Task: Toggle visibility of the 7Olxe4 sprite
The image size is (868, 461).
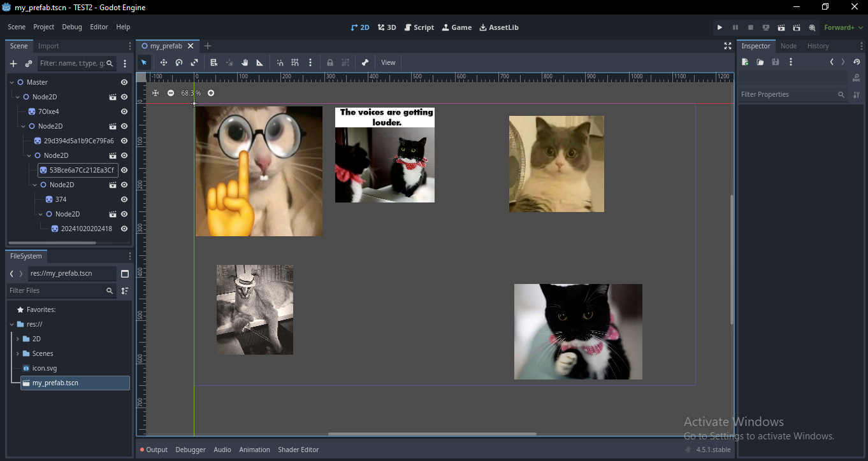Action: pyautogui.click(x=124, y=111)
